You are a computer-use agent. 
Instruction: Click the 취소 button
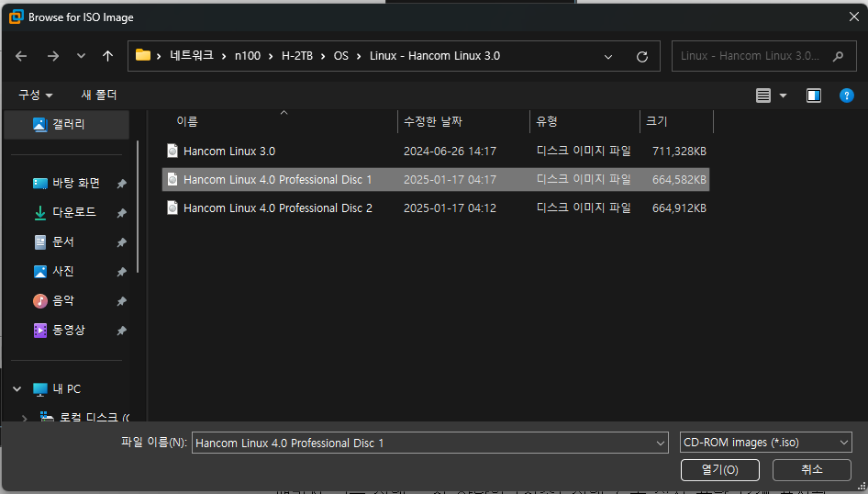point(811,469)
